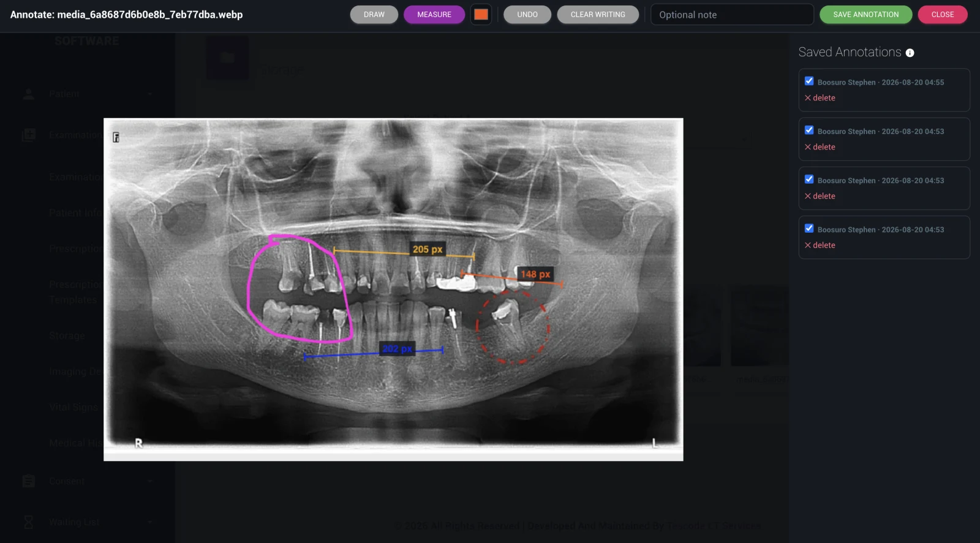Close the annotation editor with CLOSE
Image resolution: width=980 pixels, height=543 pixels.
pyautogui.click(x=943, y=15)
